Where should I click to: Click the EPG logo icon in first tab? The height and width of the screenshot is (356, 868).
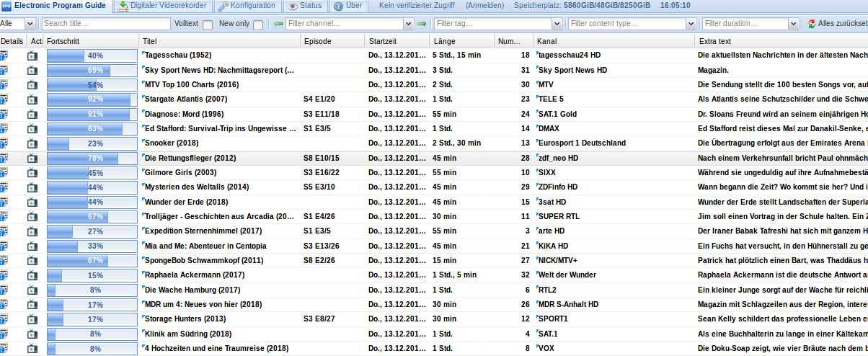click(6, 6)
